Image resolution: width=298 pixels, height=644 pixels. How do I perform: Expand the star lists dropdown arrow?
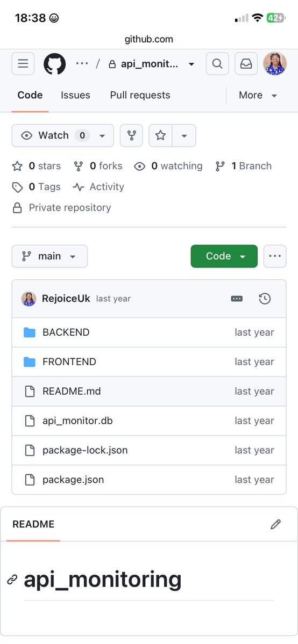click(x=184, y=135)
